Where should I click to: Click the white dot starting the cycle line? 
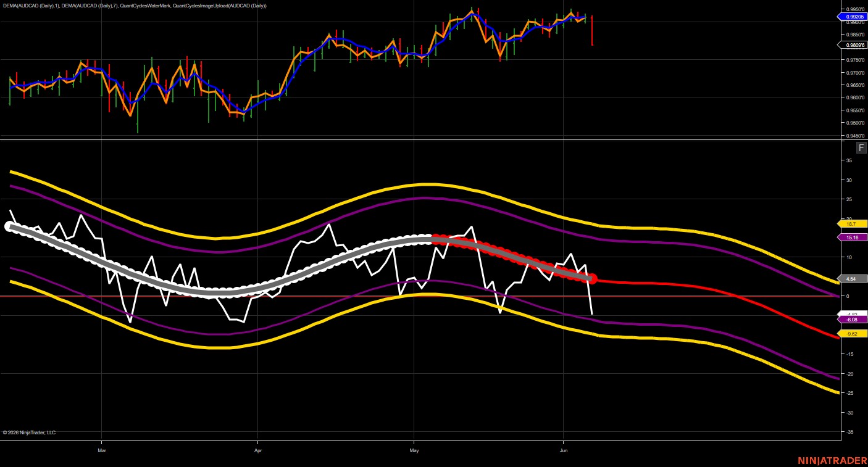(x=9, y=226)
